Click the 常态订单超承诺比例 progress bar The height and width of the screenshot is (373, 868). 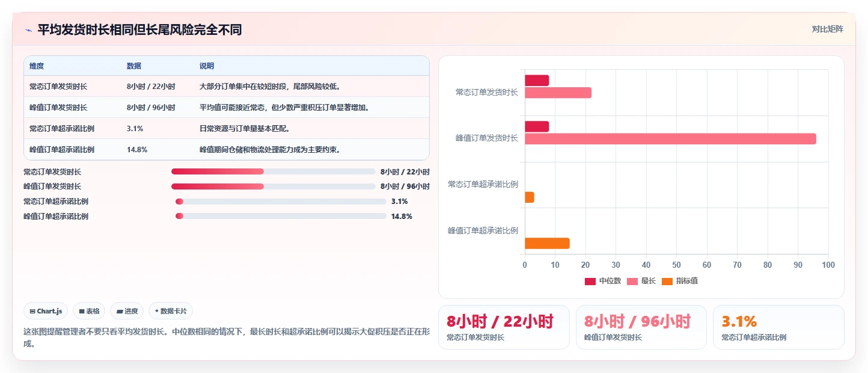[x=281, y=202]
